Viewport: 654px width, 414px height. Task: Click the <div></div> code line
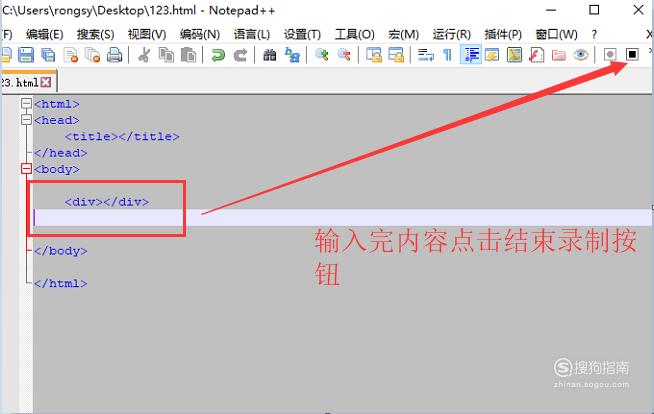tap(107, 202)
